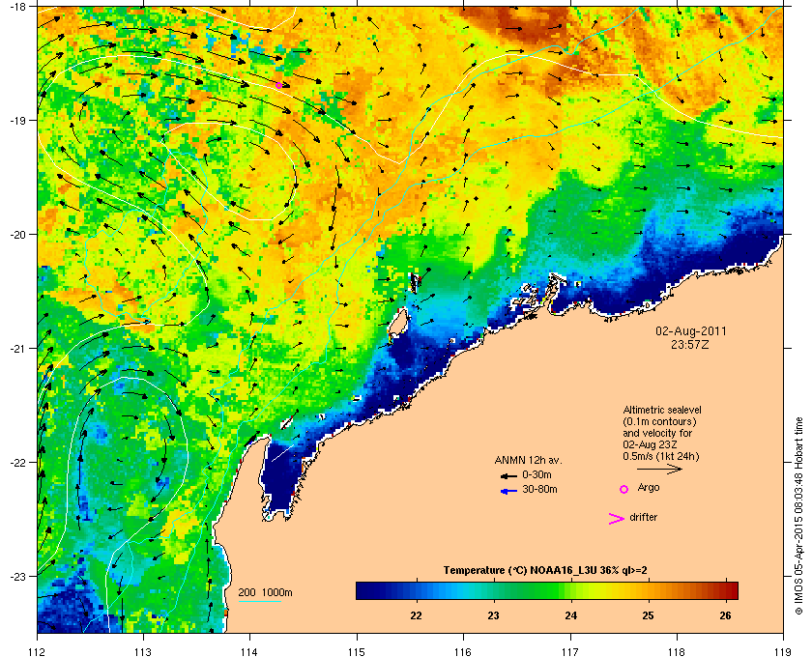Image resolution: width=812 pixels, height=657 pixels.
Task: Click the longitude axis label 112
Action: tap(38, 651)
